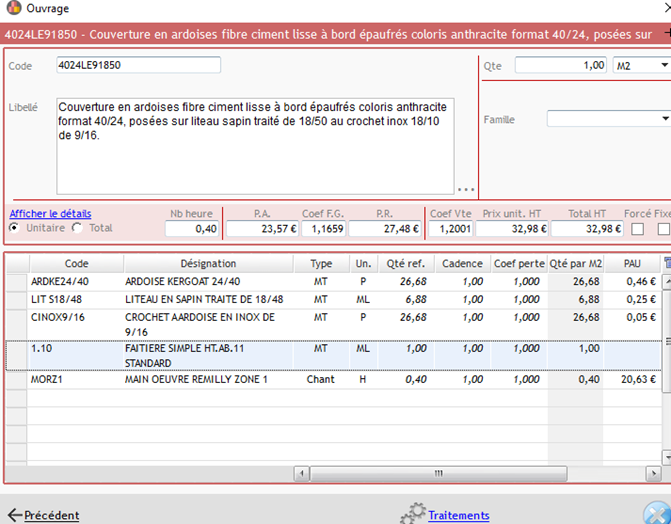The image size is (671, 524).
Task: Select the 1.10 code cell
Action: pos(76,355)
